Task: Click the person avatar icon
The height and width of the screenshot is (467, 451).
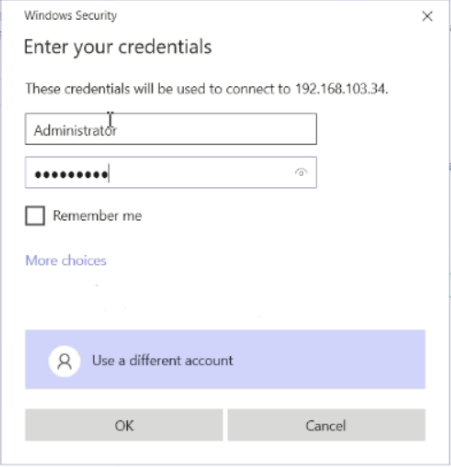Action: [65, 361]
